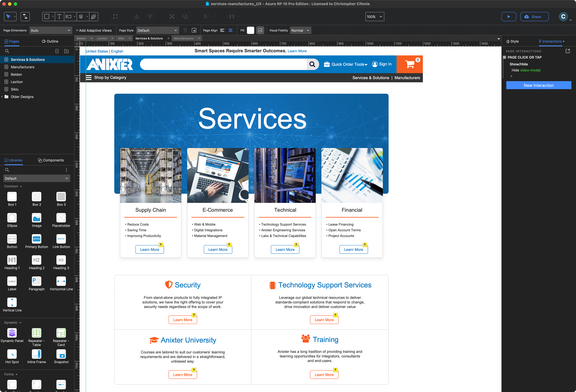
Task: Open the Visual Fidelity dropdown
Action: pyautogui.click(x=300, y=30)
